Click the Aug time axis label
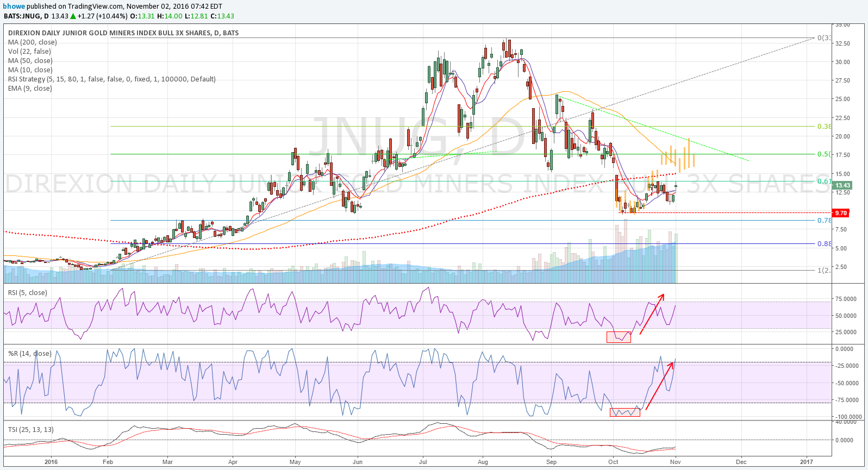The width and height of the screenshot is (868, 470). click(x=483, y=462)
